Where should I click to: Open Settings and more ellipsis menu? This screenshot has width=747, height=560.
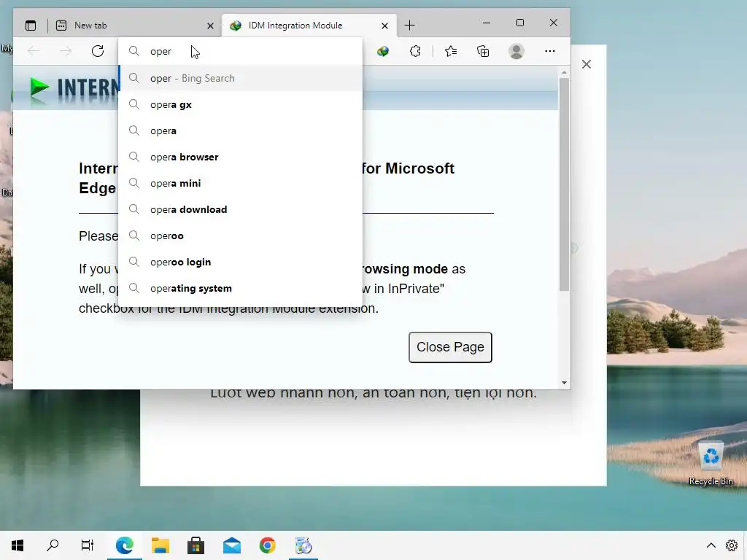click(x=550, y=51)
